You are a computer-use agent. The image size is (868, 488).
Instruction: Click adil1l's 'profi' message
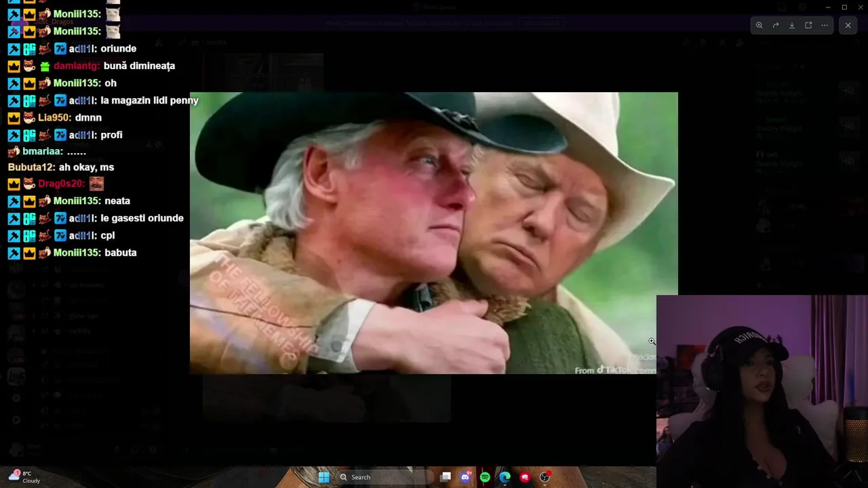[x=111, y=135]
